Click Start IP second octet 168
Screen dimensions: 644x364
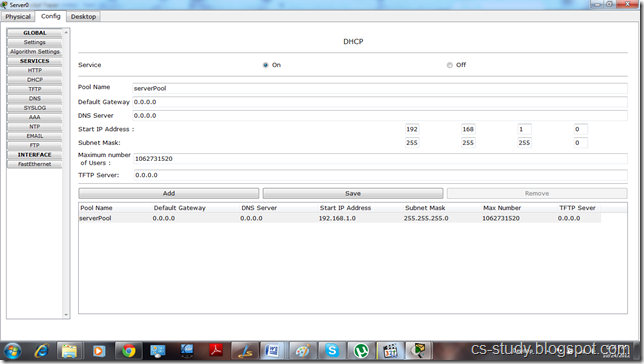click(x=468, y=129)
